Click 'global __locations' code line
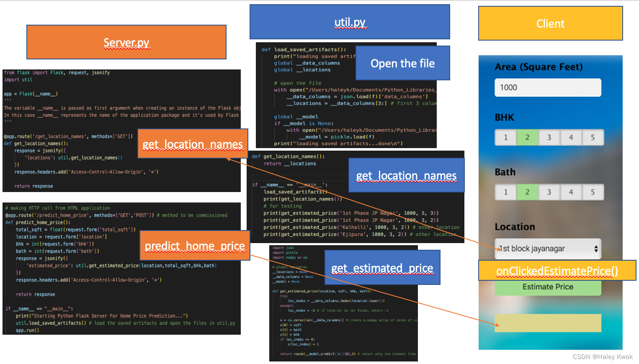Viewport: 639px width, 364px height. [302, 70]
